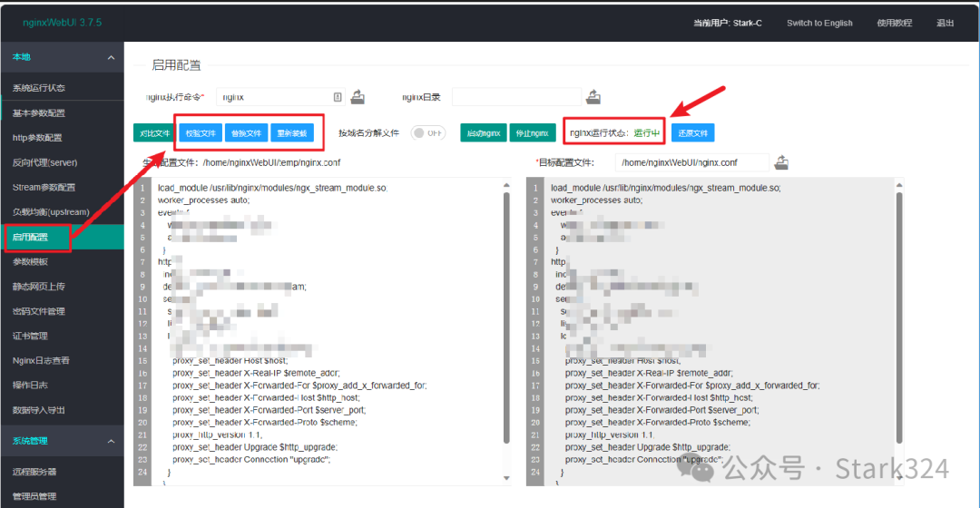Click the file picker icon beside nginx执行命令
This screenshot has width=980, height=508.
[358, 96]
